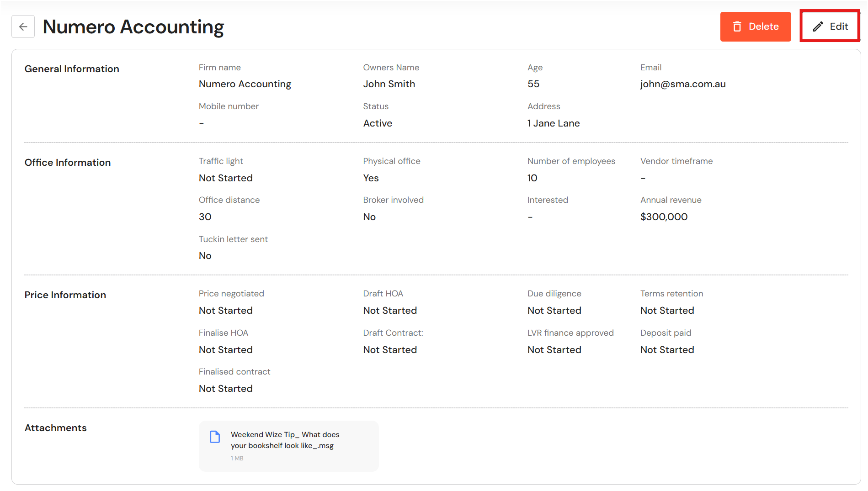Click the Numero Accounting page title
Screen dimensions: 868x491
pos(133,27)
